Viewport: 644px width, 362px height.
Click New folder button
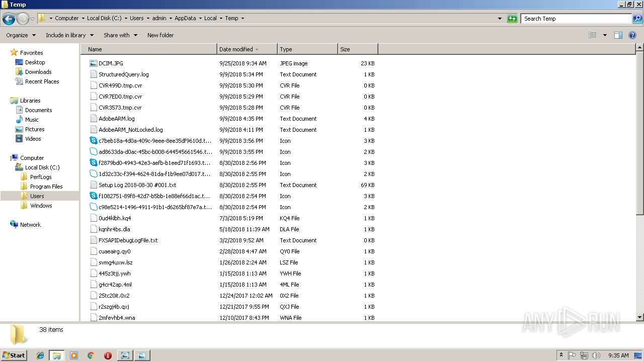[160, 35]
